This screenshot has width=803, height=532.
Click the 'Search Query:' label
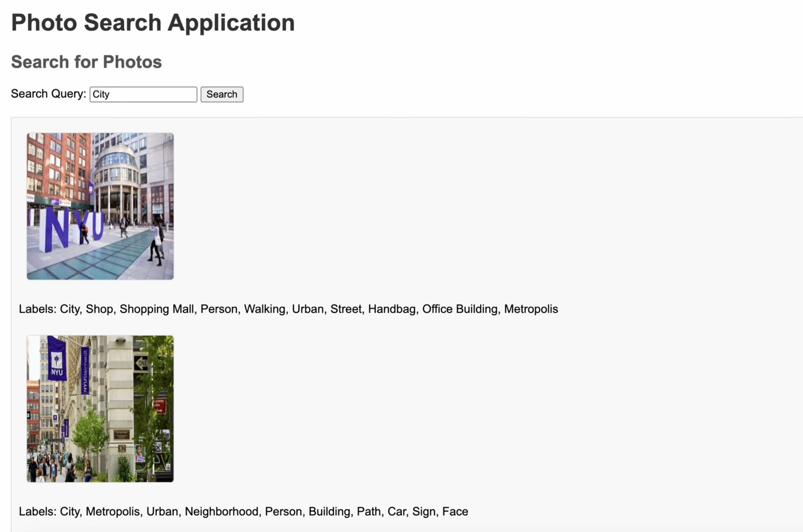click(x=49, y=94)
